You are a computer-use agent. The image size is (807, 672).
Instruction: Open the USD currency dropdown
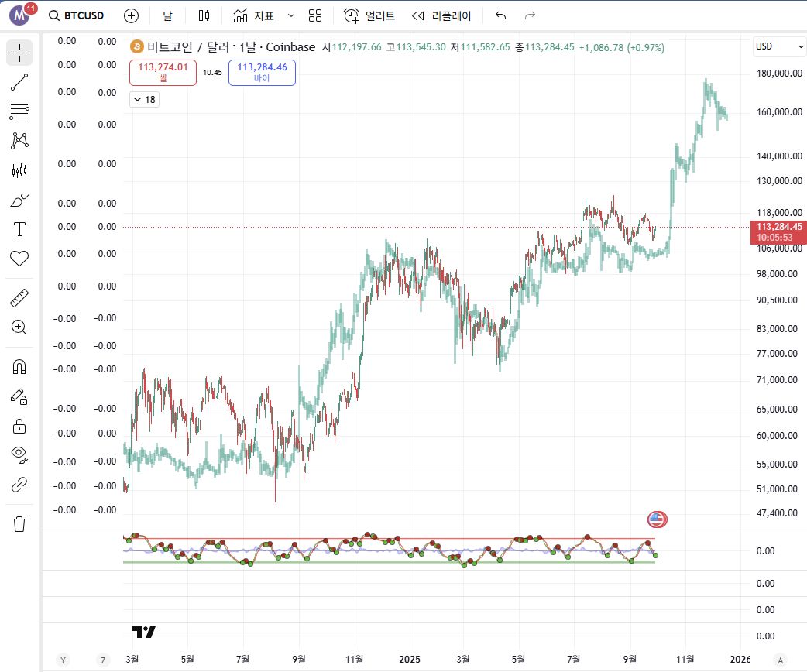tap(779, 46)
